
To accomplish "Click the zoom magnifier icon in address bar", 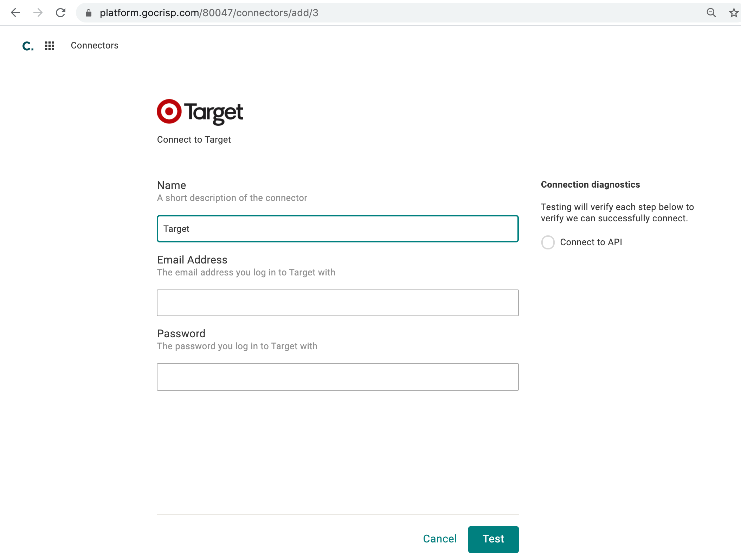I will [x=711, y=13].
